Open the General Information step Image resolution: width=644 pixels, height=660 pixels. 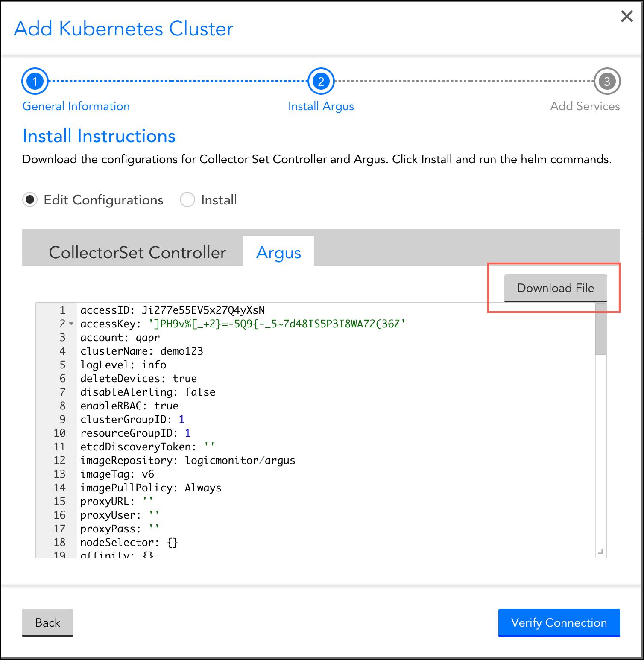click(76, 106)
